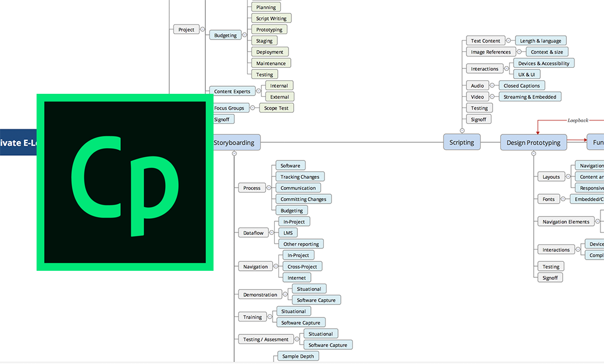Select the Communication node
Viewport: 604px width, 364px height.
tap(298, 188)
